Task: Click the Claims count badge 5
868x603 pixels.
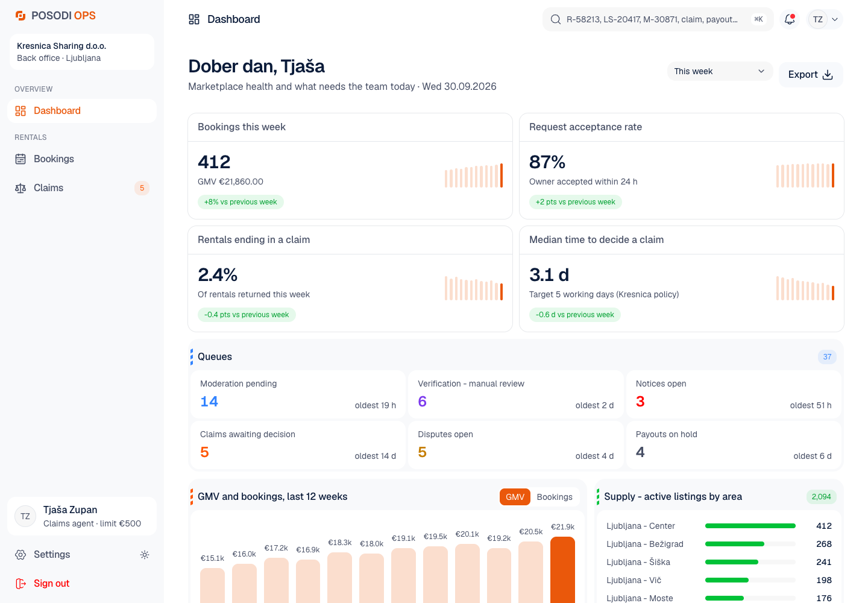Action: [142, 188]
